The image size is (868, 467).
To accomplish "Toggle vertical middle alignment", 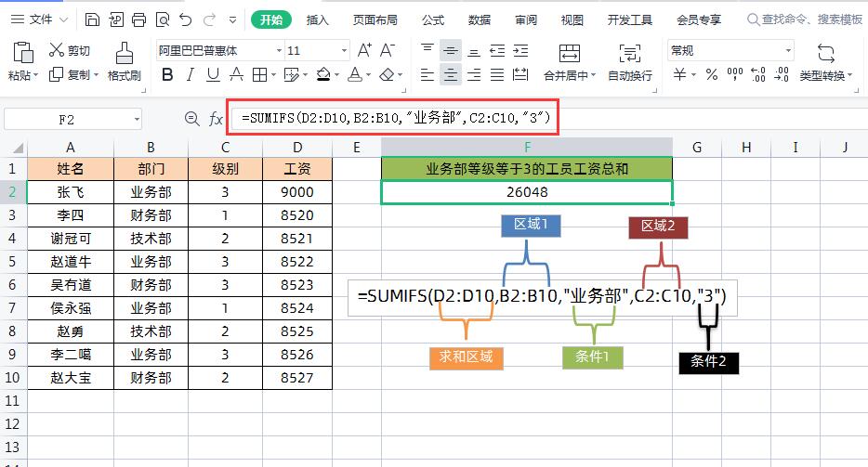I will pyautogui.click(x=451, y=51).
